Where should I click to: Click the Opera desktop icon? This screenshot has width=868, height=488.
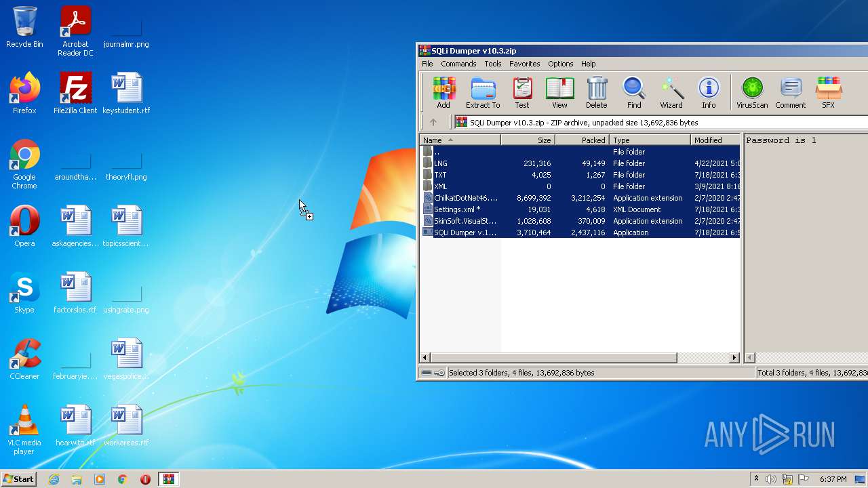[24, 226]
